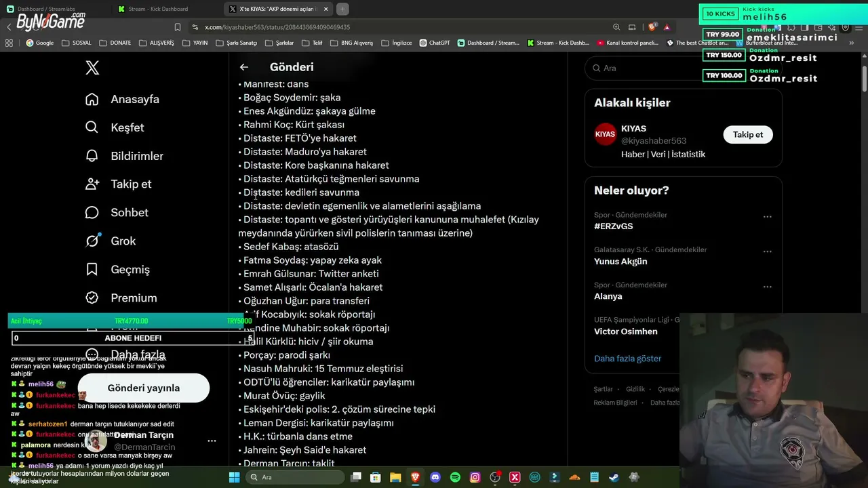Click the Gizlilik footer link
The width and height of the screenshot is (868, 488).
tap(635, 389)
